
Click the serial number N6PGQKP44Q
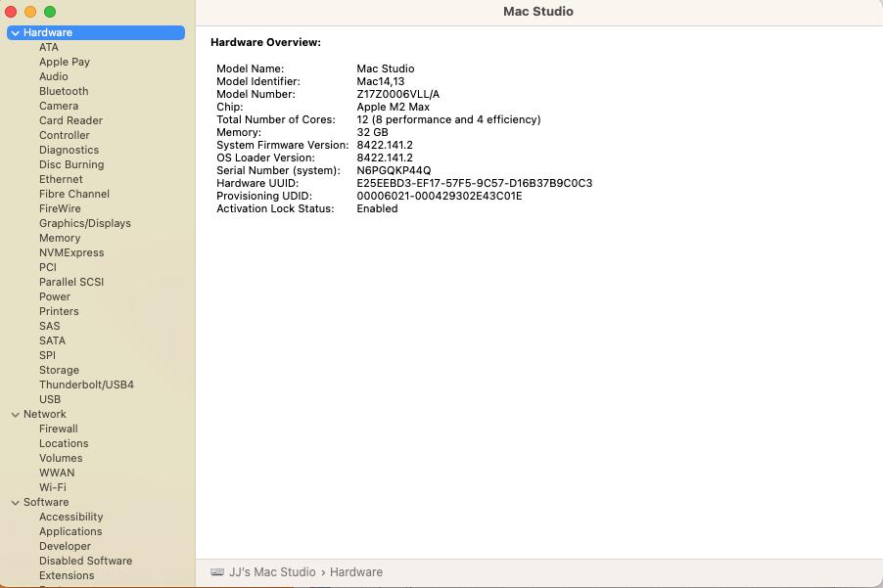(x=394, y=170)
